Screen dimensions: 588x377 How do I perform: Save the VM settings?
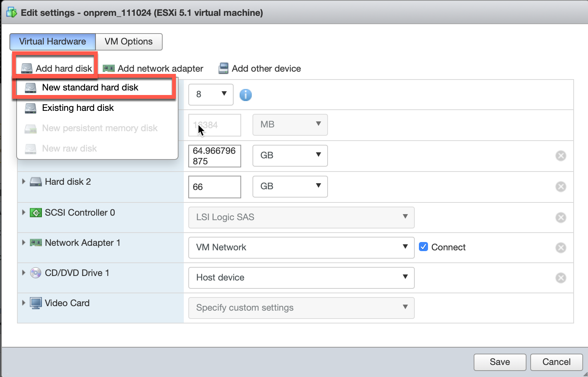point(500,362)
